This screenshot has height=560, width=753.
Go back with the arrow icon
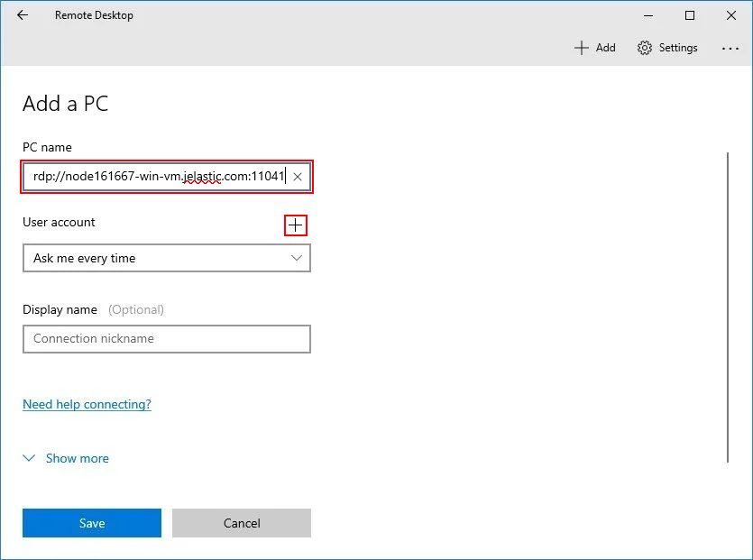(x=23, y=15)
